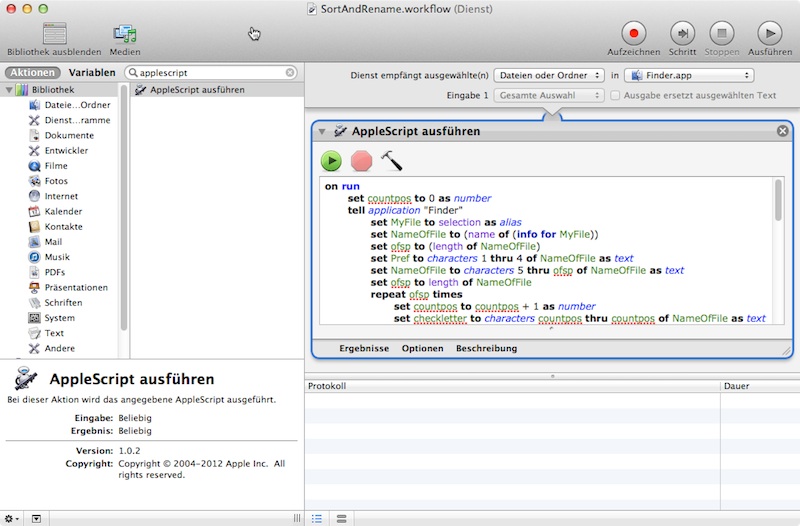Click the Medien toolbar icon
Image resolution: width=800 pixels, height=526 pixels.
125,33
